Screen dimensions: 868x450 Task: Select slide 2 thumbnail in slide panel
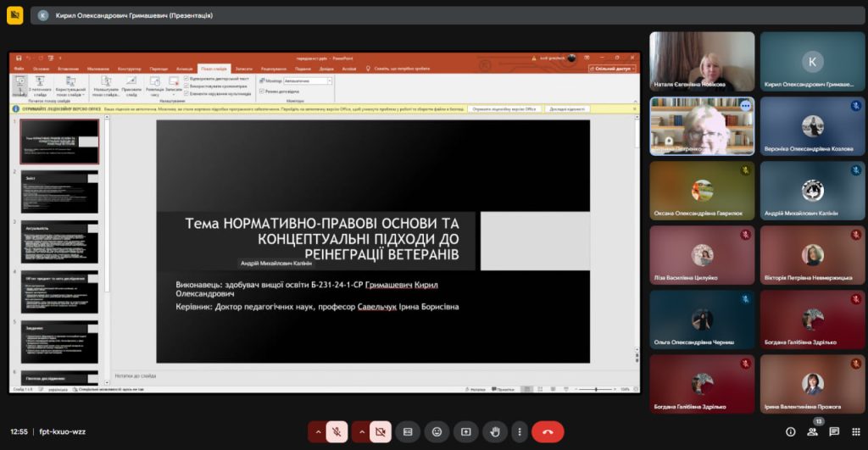tap(59, 192)
